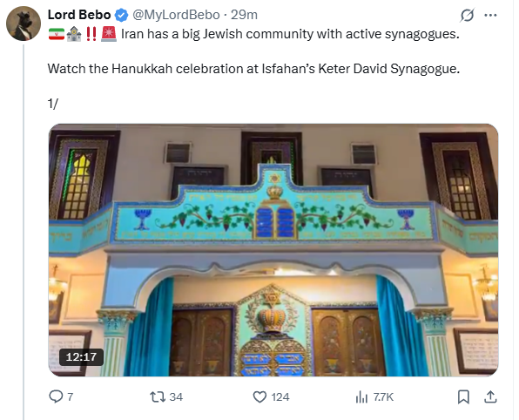519x420 pixels.
Task: Click the Grok explain icon
Action: 467,15
